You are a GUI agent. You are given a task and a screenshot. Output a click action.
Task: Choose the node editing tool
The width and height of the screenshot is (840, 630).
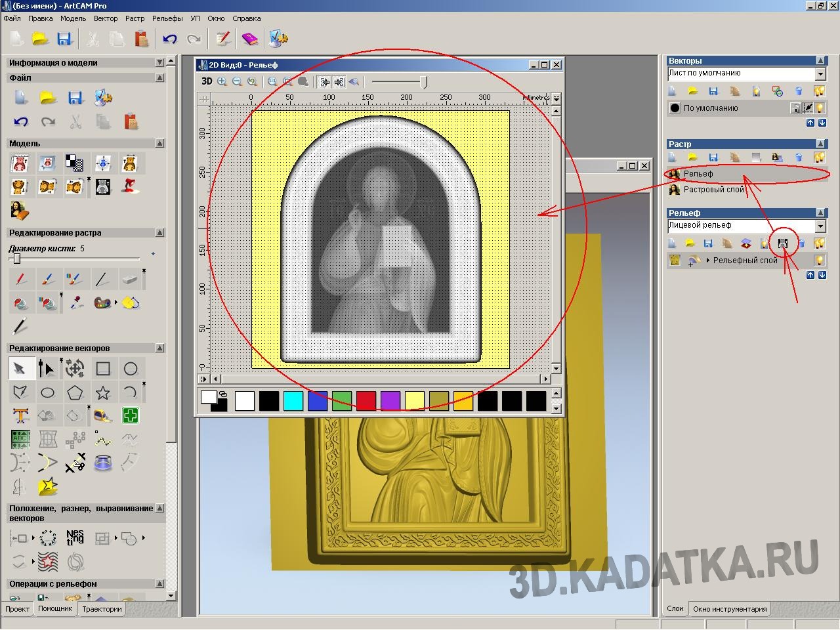click(x=47, y=369)
